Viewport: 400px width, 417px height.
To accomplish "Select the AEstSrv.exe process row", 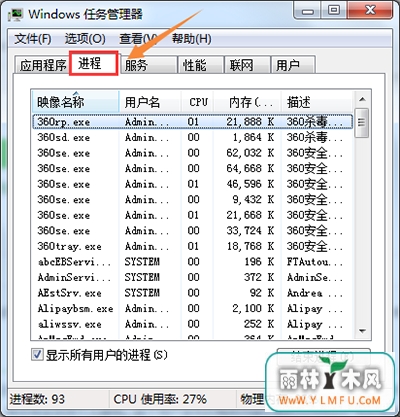I will [192, 293].
